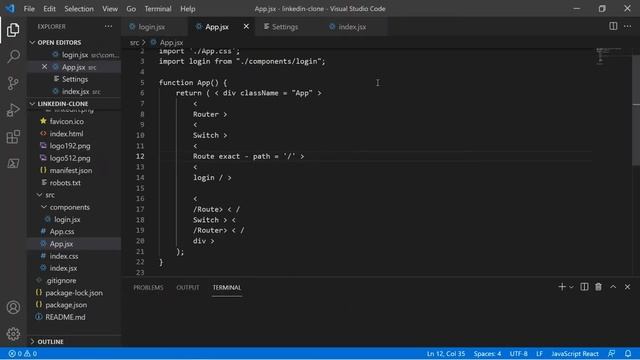
Task: Show the Problems panel tab
Action: point(148,287)
